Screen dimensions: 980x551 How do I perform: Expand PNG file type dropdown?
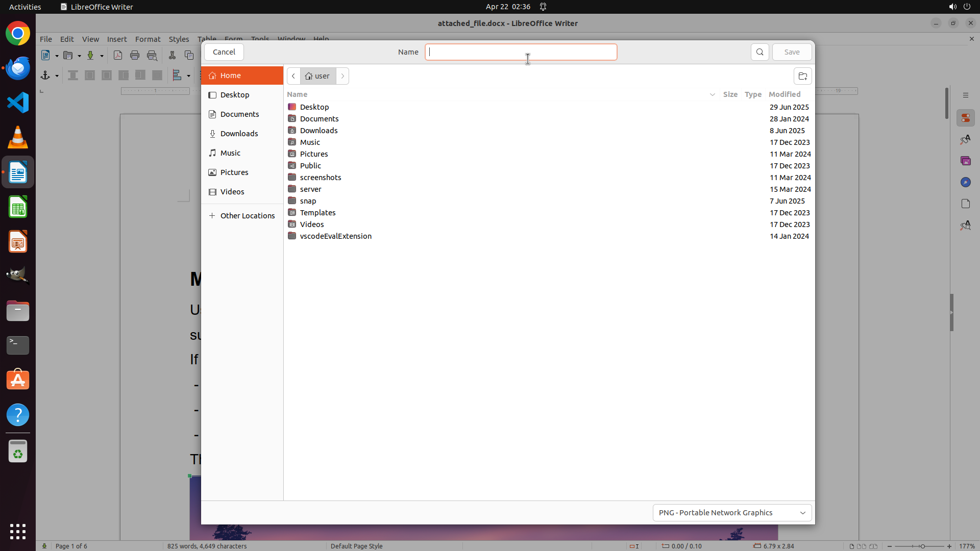(x=732, y=513)
